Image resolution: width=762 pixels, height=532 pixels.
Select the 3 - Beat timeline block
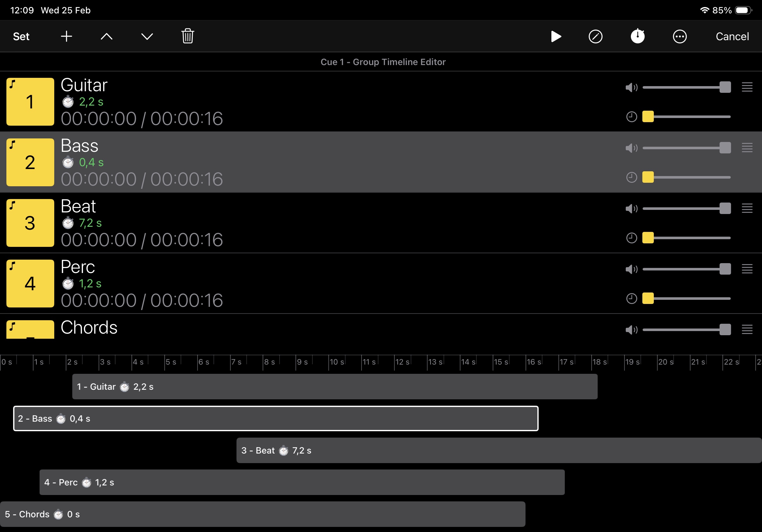(x=498, y=450)
